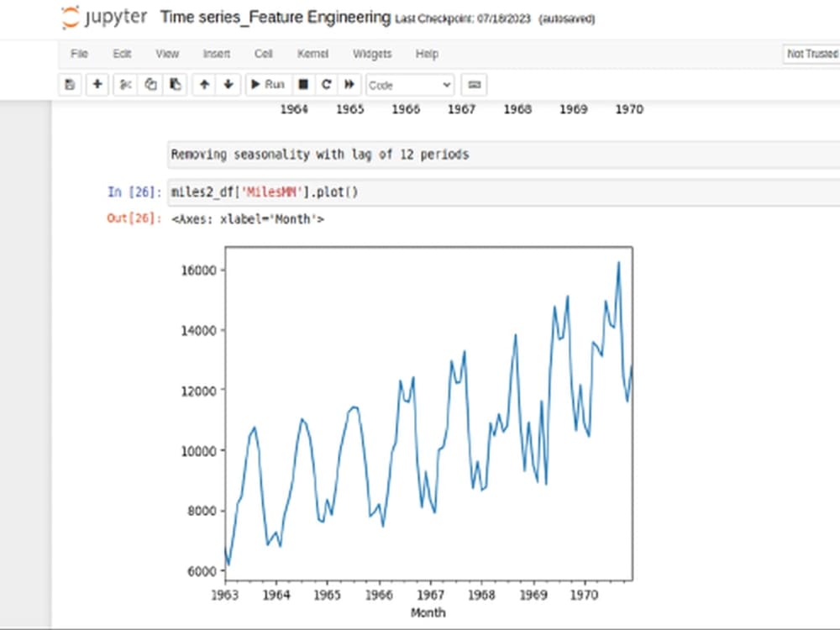Click the Not Trusted button
This screenshot has height=630, width=840.
[x=811, y=54]
